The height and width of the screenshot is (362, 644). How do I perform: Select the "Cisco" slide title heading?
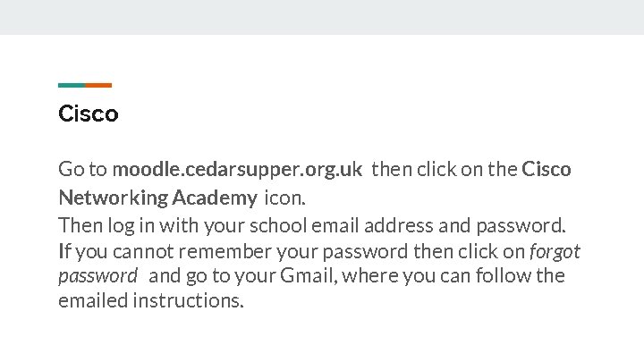88,114
